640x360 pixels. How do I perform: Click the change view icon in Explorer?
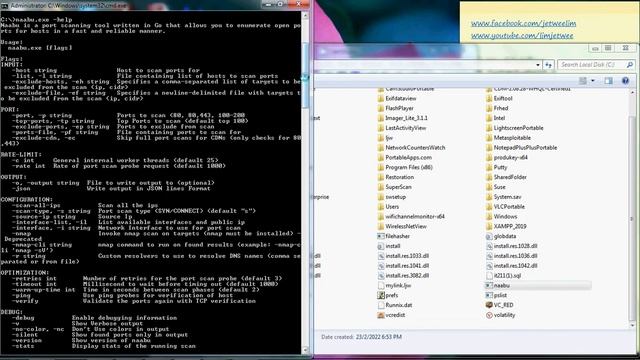pos(583,81)
